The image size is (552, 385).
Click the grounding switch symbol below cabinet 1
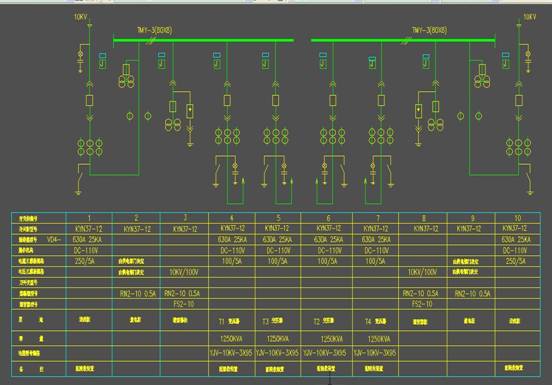80,179
